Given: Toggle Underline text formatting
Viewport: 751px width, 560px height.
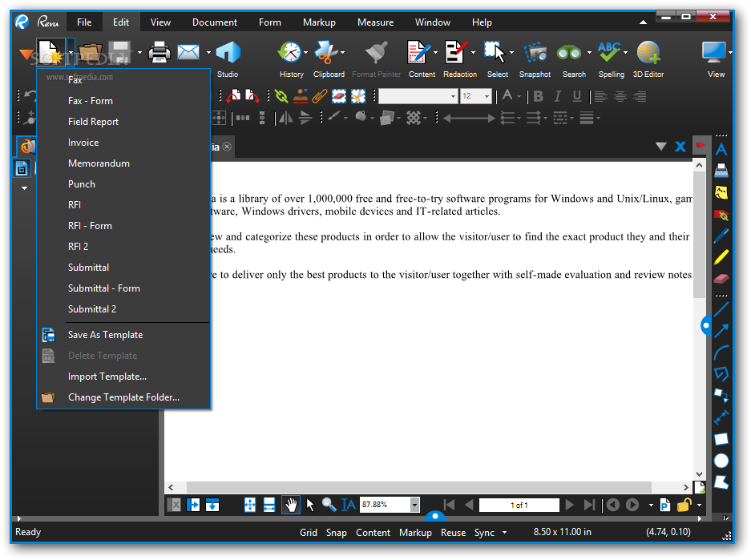Looking at the screenshot, I should tap(576, 96).
